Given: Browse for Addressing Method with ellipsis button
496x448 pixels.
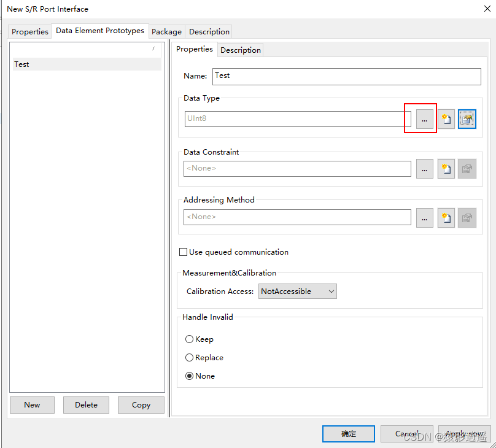Looking at the screenshot, I should [x=425, y=218].
